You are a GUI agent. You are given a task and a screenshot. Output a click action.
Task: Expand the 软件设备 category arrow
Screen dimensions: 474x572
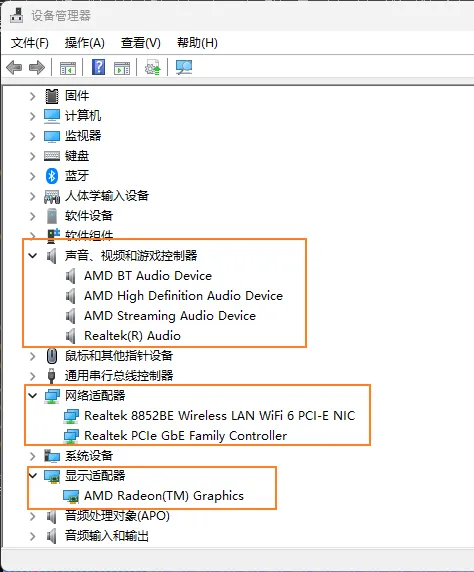(32, 216)
